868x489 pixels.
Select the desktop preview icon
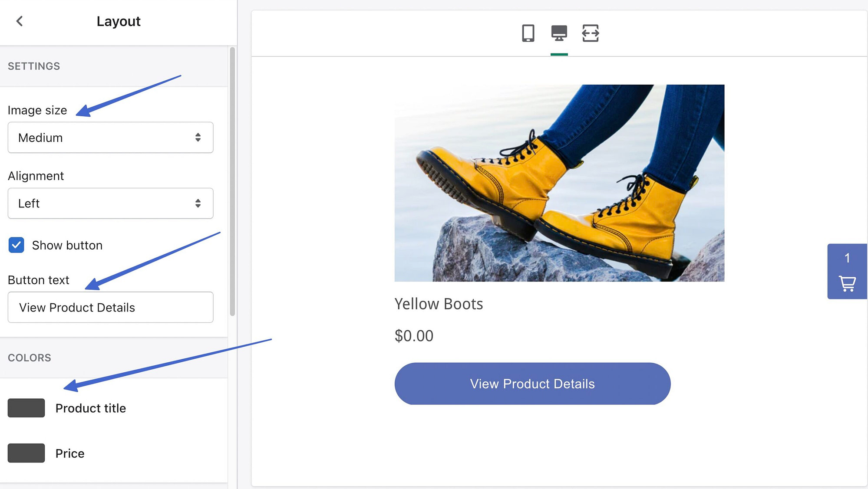(559, 33)
